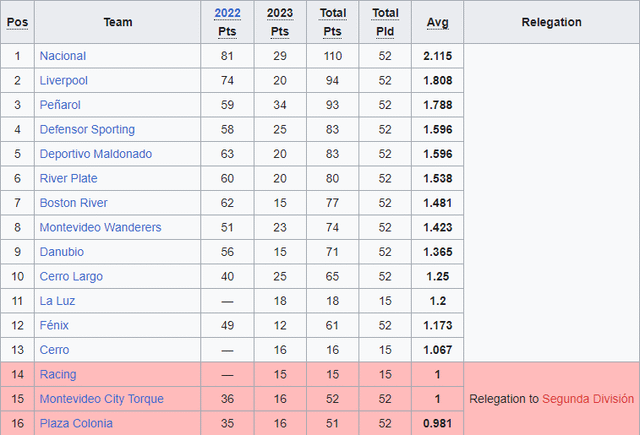The width and height of the screenshot is (640, 435).
Task: Open the Montevideo Wanderers link
Action: point(100,227)
